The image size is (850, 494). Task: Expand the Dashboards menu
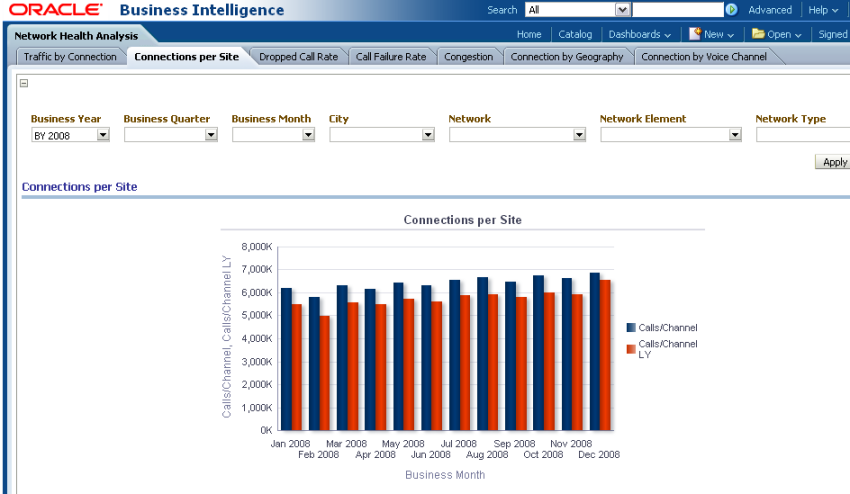coord(640,34)
